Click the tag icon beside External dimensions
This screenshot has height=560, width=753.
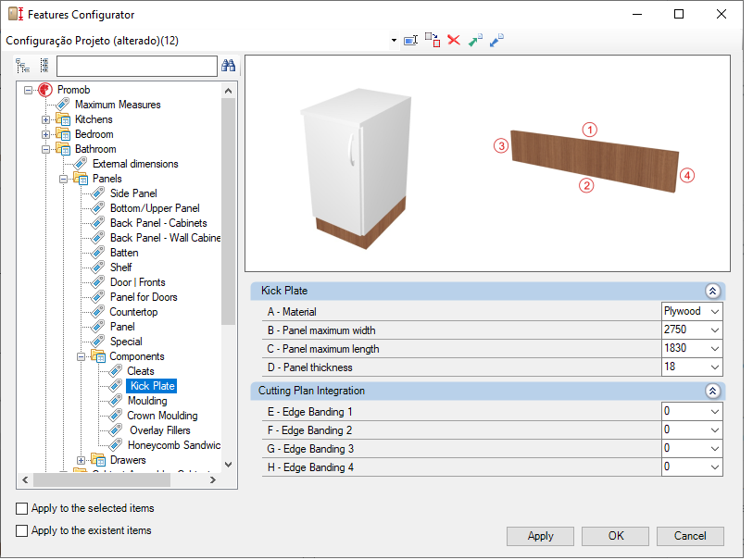[x=81, y=164]
